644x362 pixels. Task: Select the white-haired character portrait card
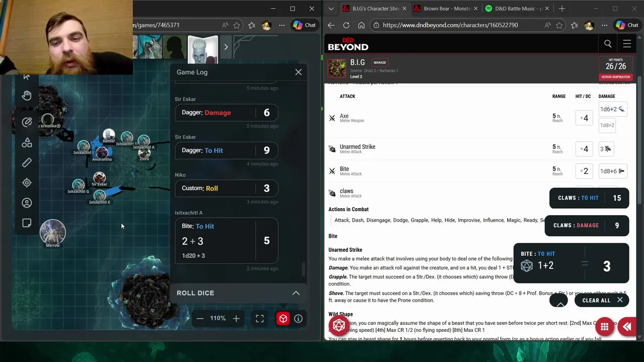(x=203, y=48)
